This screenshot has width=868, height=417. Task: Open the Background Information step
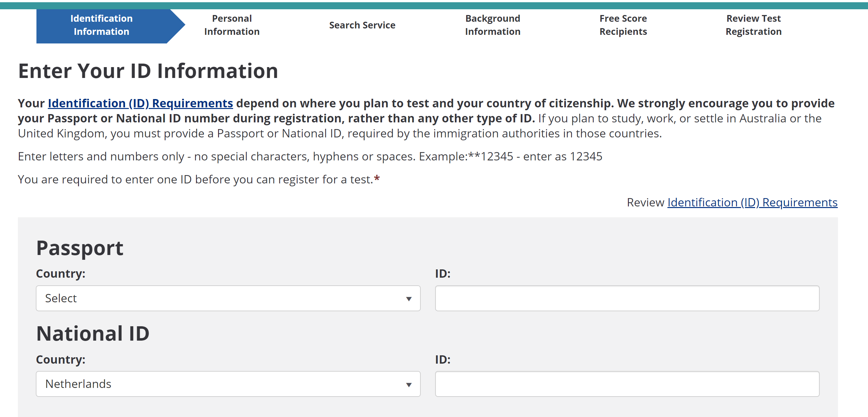pyautogui.click(x=493, y=25)
